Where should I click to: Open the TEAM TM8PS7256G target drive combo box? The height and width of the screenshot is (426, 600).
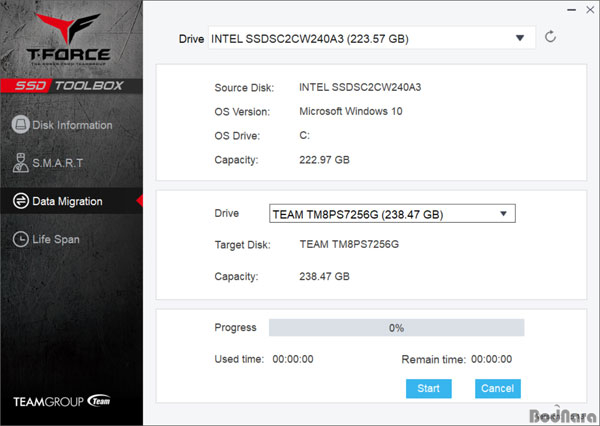coord(392,214)
